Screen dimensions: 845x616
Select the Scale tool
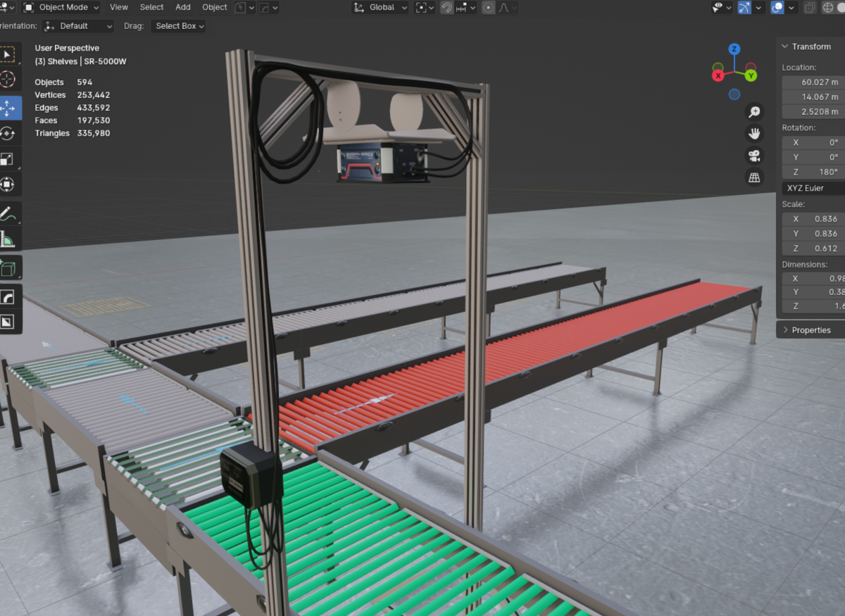click(8, 159)
